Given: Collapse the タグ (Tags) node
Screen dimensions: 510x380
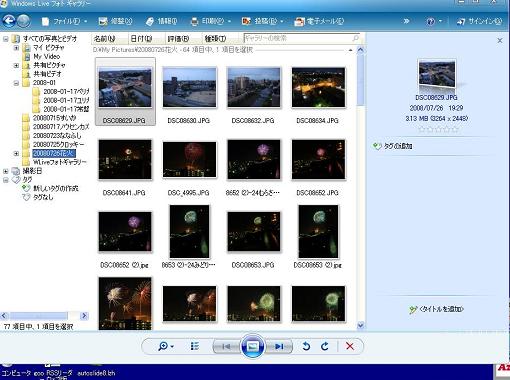Looking at the screenshot, I should (6, 180).
